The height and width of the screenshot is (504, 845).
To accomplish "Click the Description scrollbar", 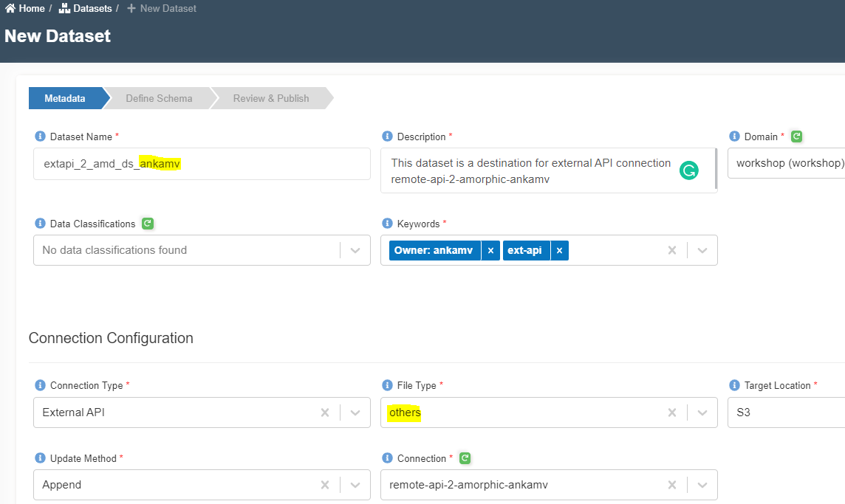I will coord(716,170).
